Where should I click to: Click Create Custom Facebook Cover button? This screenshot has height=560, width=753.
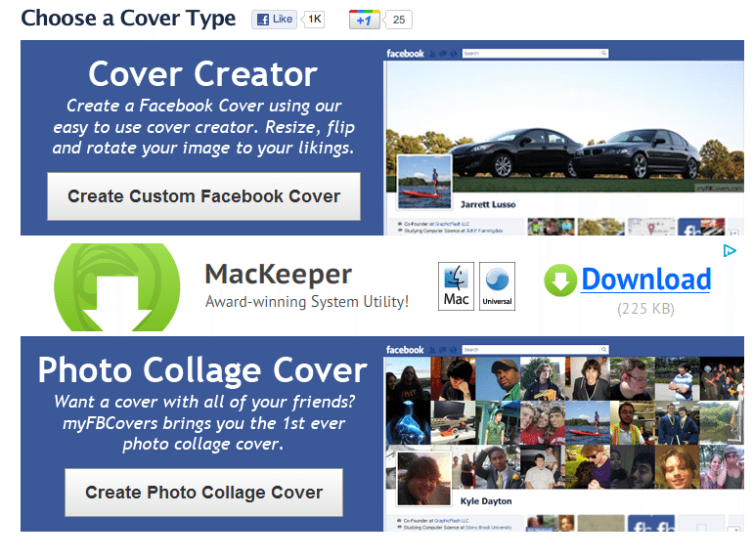[203, 196]
